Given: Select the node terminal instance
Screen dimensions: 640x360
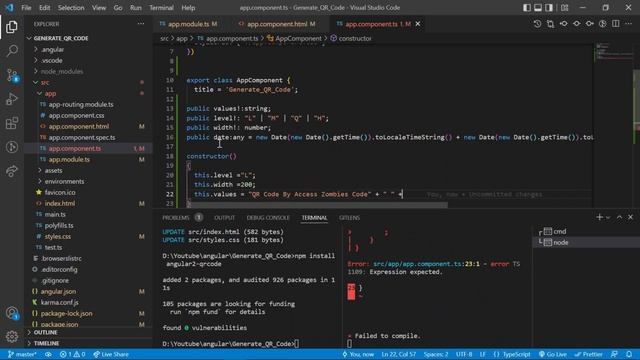Looking at the screenshot, I should (586, 242).
